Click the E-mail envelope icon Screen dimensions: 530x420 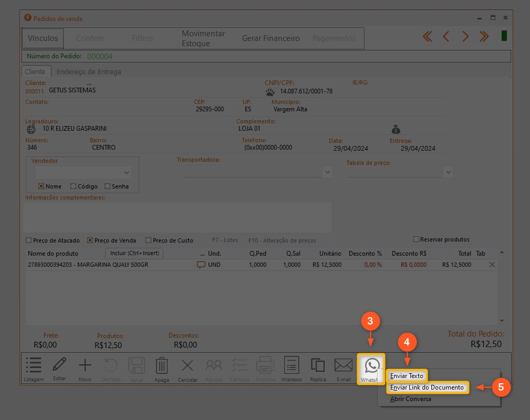click(344, 367)
